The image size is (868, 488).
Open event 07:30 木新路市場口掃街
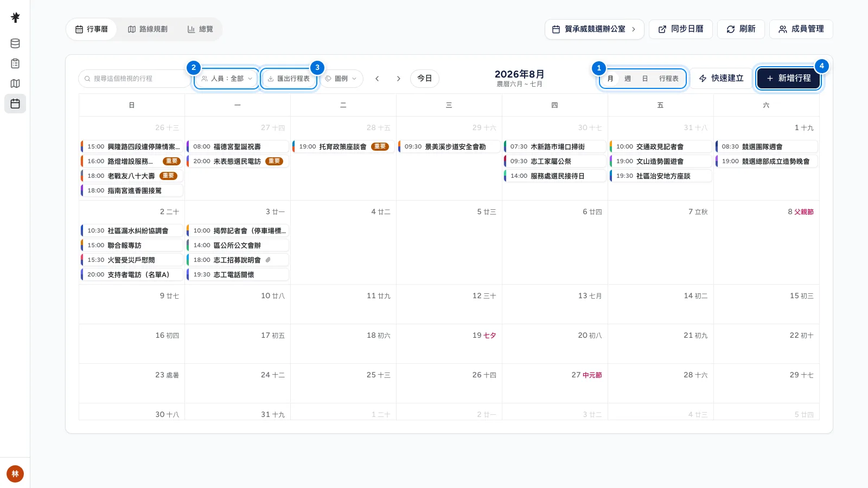pos(555,146)
